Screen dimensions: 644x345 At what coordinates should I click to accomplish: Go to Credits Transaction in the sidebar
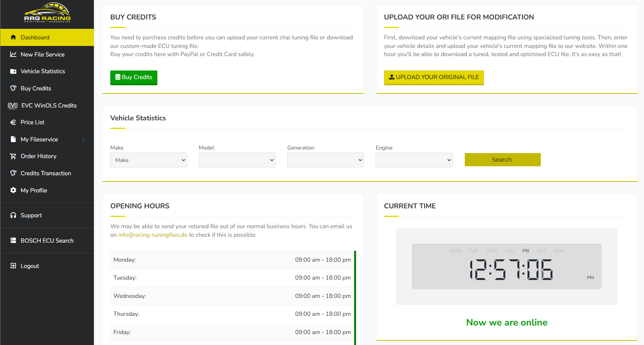pyautogui.click(x=46, y=173)
